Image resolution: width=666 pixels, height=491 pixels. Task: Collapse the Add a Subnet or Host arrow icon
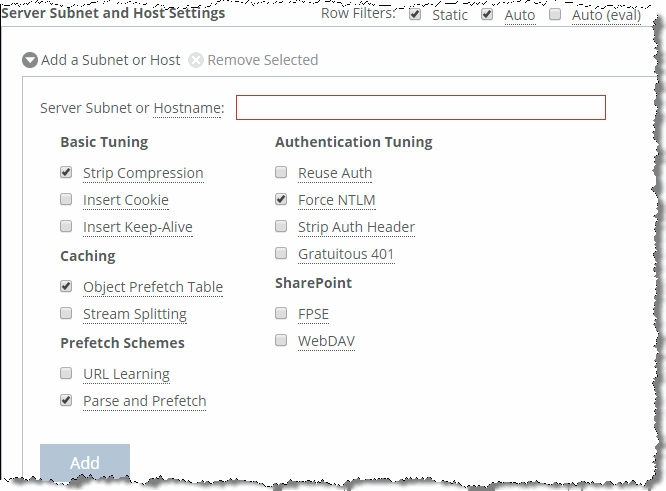pos(30,60)
